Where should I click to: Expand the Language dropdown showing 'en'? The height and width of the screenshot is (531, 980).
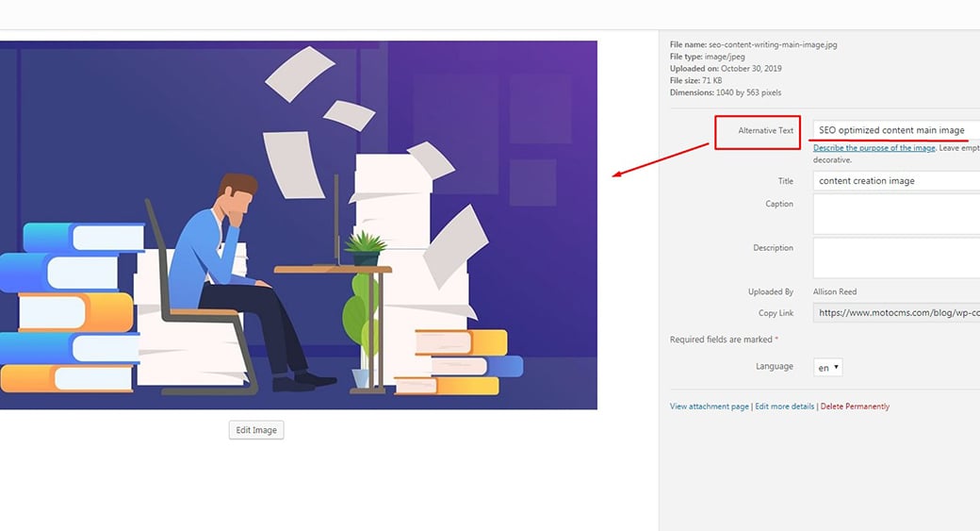point(828,368)
